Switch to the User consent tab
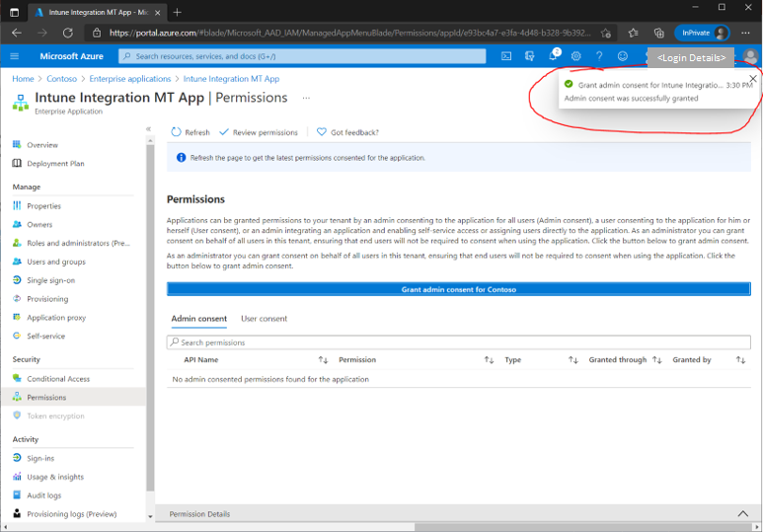 (264, 319)
